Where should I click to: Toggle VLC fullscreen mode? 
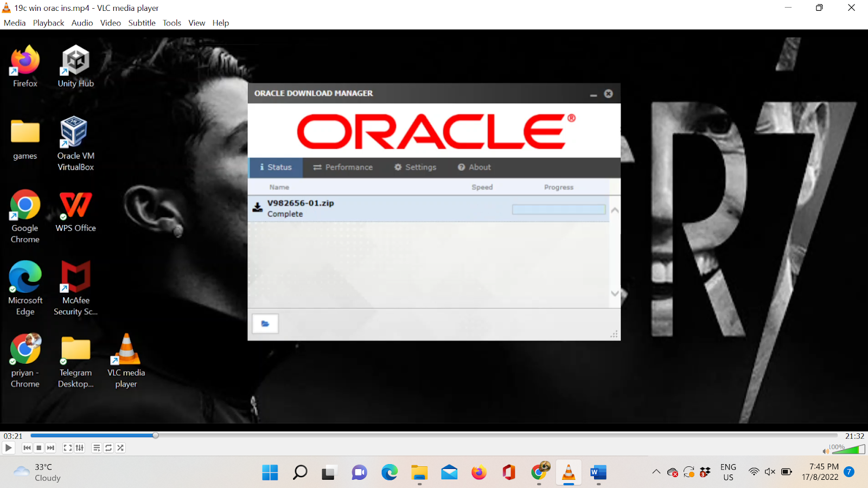tap(68, 448)
